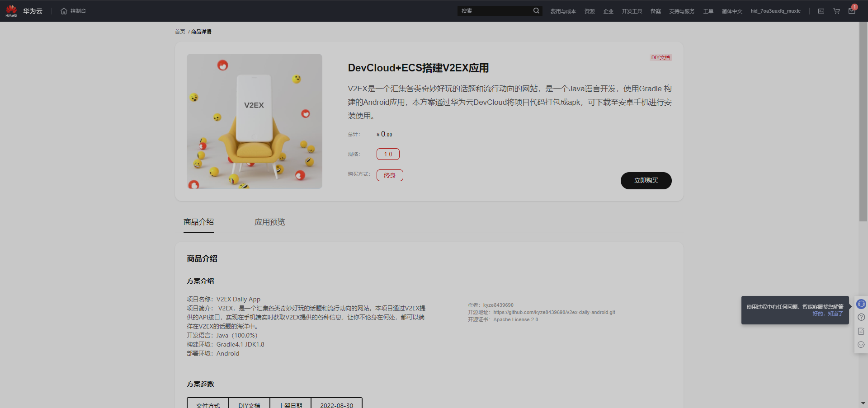Click the Huawei Cloud logo
This screenshot has height=408, width=868.
11,11
